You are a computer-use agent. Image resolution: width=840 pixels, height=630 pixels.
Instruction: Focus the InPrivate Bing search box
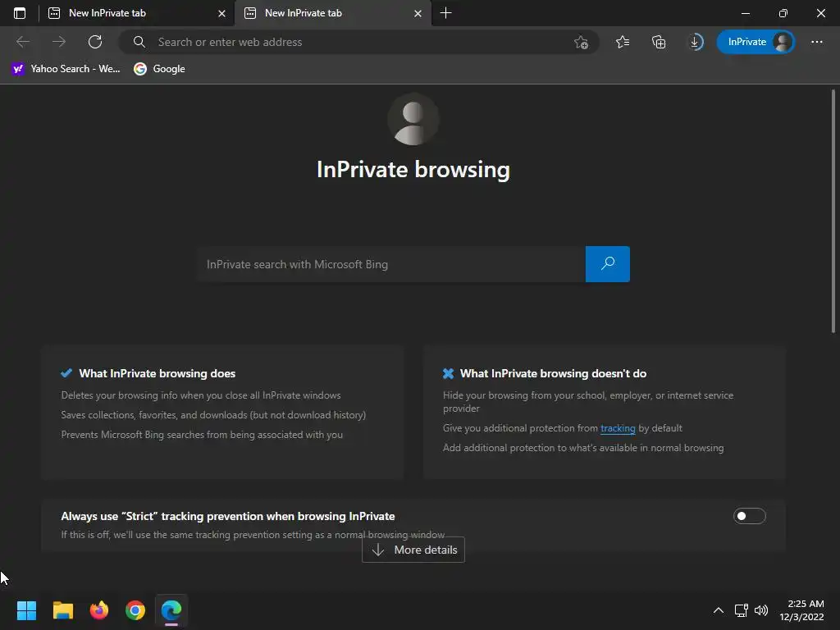391,264
